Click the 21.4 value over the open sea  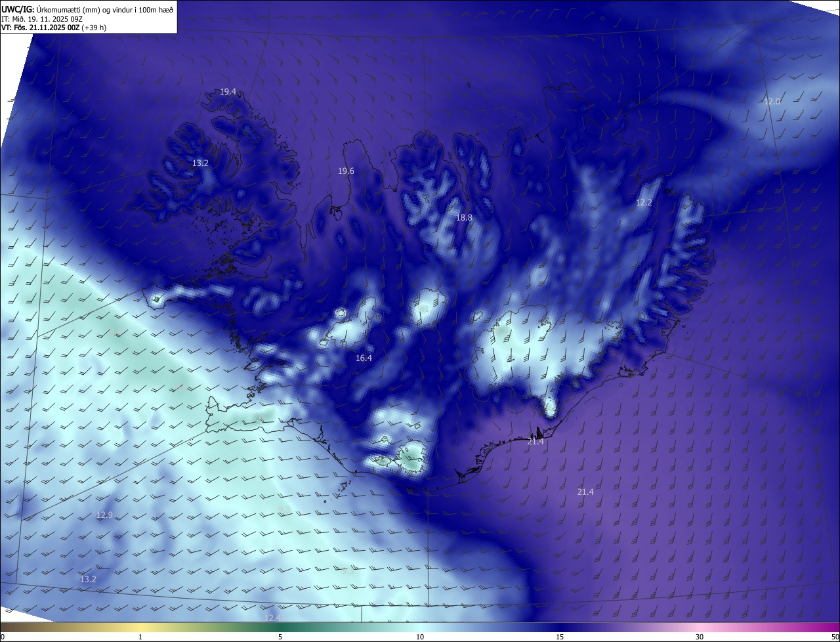coord(585,492)
